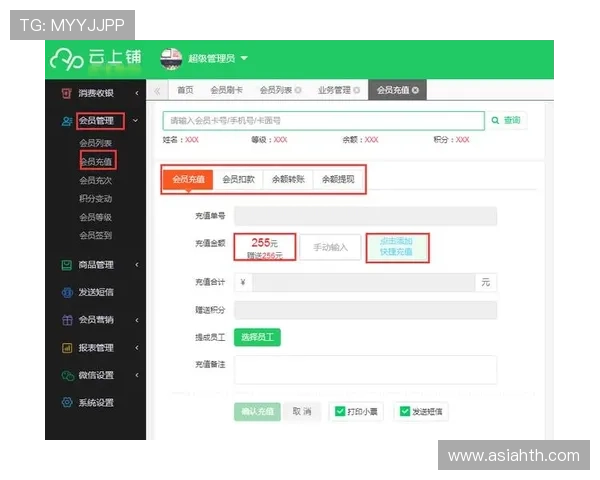The height and width of the screenshot is (480, 600).
Task: Click the 消费收银 cashier icon
Action: pos(66,93)
